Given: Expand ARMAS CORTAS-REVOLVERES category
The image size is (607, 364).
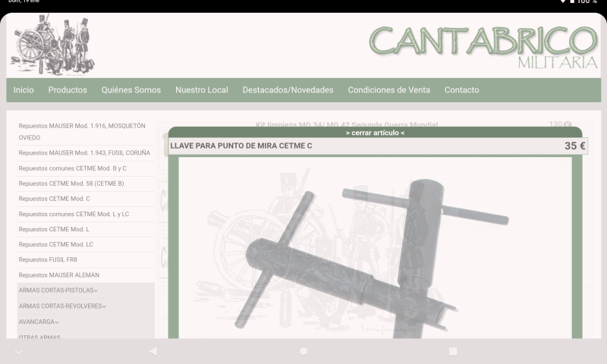Looking at the screenshot, I should pos(62,306).
